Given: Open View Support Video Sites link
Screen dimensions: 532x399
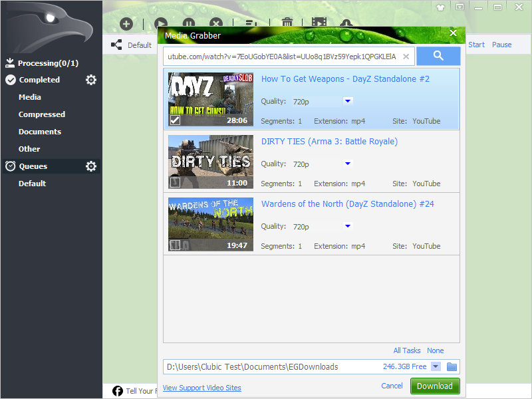Looking at the screenshot, I should click(202, 388).
